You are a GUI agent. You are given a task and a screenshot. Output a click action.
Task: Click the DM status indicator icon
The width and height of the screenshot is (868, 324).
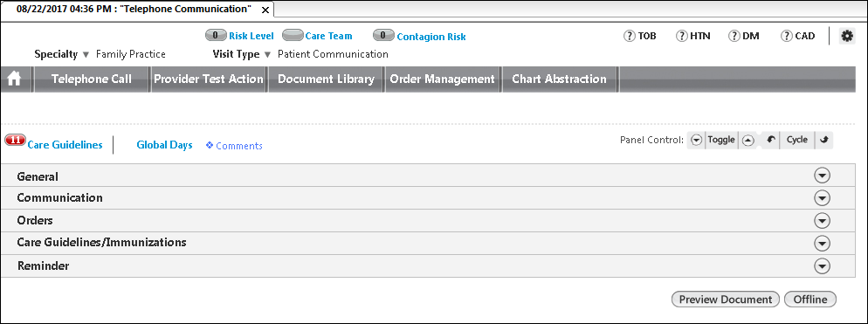pos(734,36)
